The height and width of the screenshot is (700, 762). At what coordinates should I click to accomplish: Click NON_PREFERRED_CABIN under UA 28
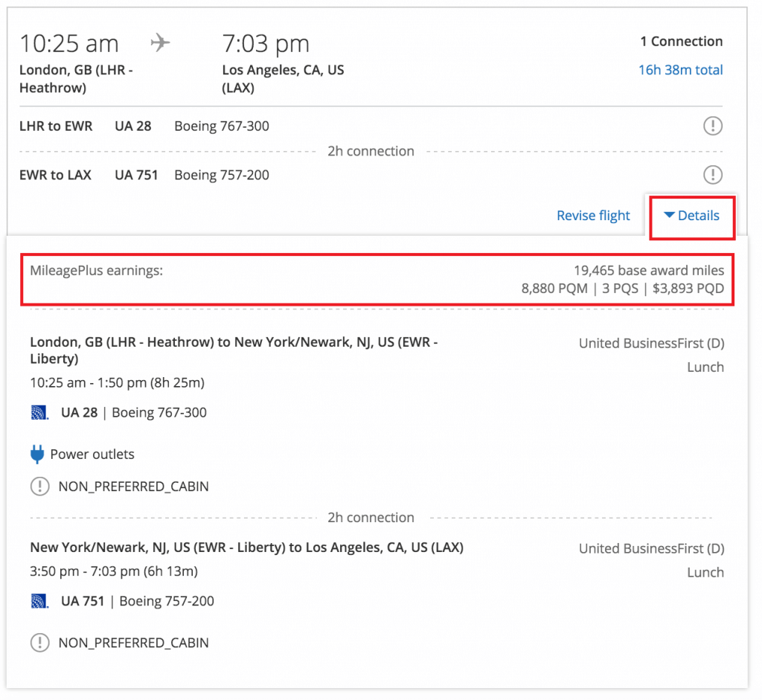point(134,487)
